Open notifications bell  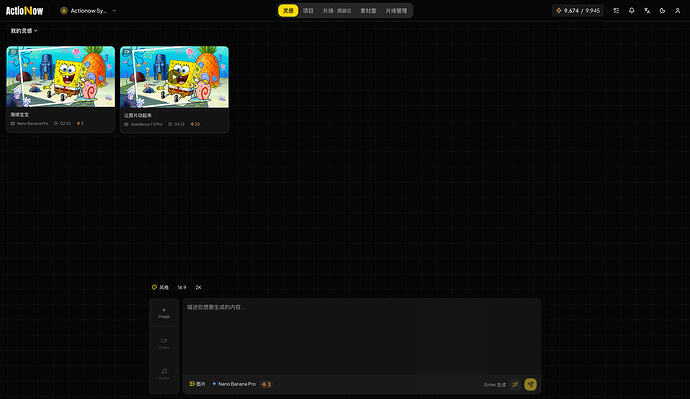631,11
